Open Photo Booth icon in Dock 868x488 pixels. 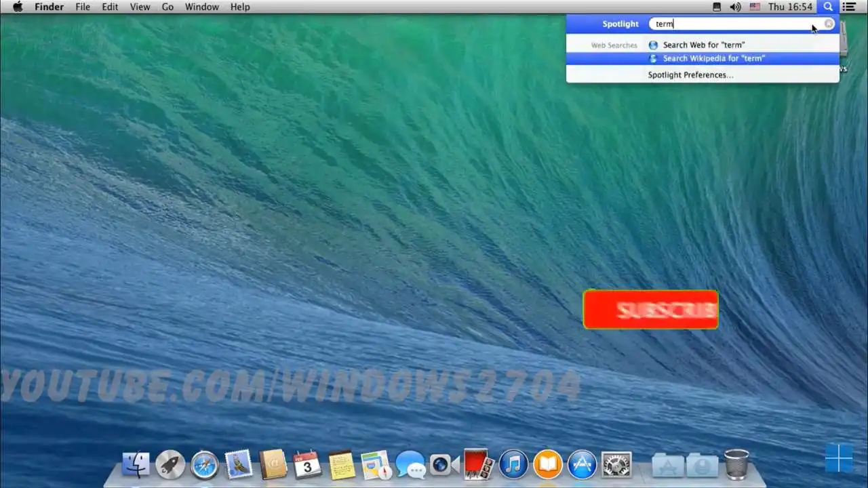tap(479, 465)
